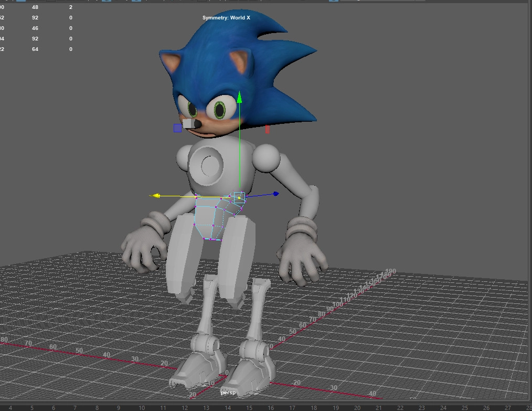This screenshot has height=411, width=532.
Task: Click the Symmetry: World X viewport label
Action: (x=226, y=18)
